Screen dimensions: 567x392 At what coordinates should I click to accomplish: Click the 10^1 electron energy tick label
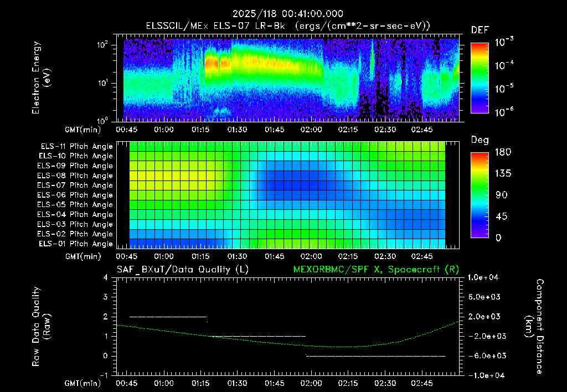pyautogui.click(x=103, y=83)
